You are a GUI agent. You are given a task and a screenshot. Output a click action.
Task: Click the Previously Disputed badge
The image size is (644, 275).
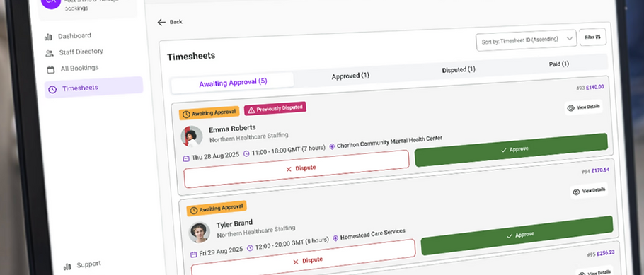275,109
